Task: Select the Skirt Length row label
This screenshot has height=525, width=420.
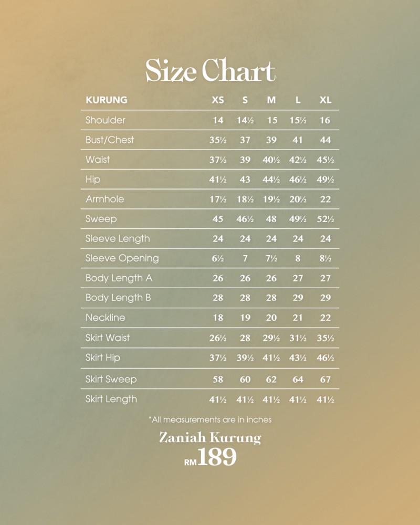Action: [111, 399]
